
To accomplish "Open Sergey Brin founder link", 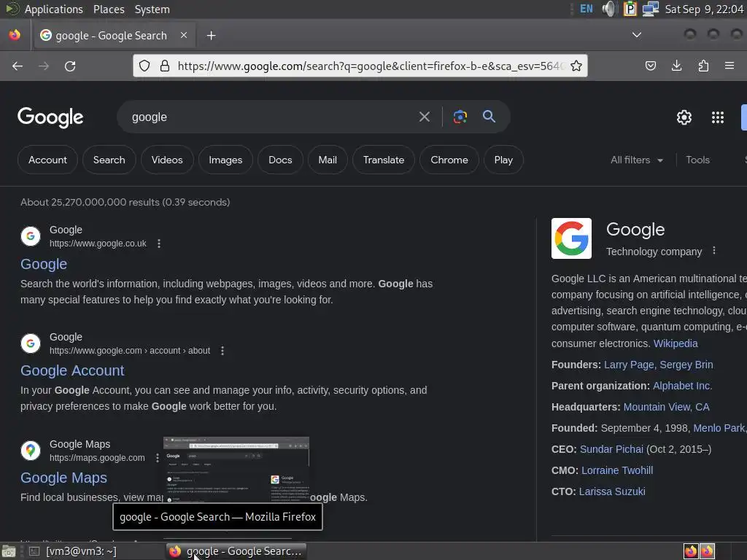I will point(686,365).
